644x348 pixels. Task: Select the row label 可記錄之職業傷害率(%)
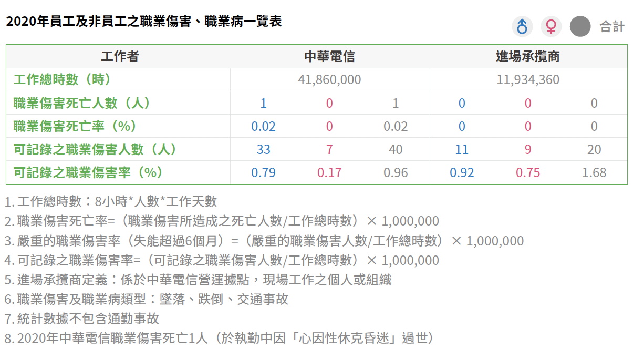click(x=88, y=172)
